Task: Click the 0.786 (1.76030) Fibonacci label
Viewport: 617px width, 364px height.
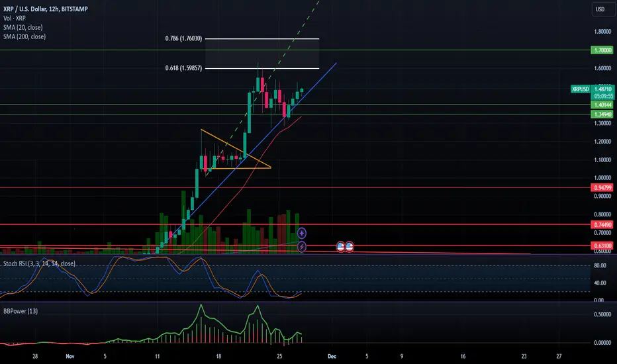Action: [x=183, y=38]
